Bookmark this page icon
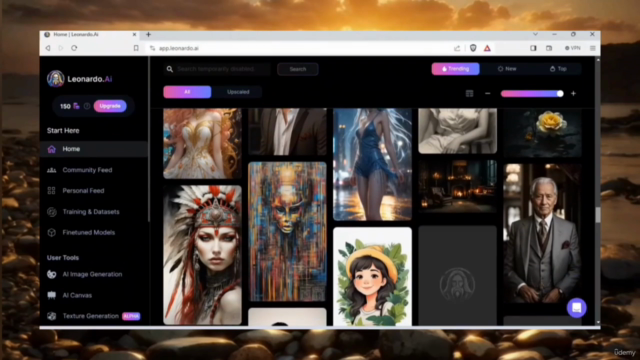640x360 pixels. click(x=136, y=48)
